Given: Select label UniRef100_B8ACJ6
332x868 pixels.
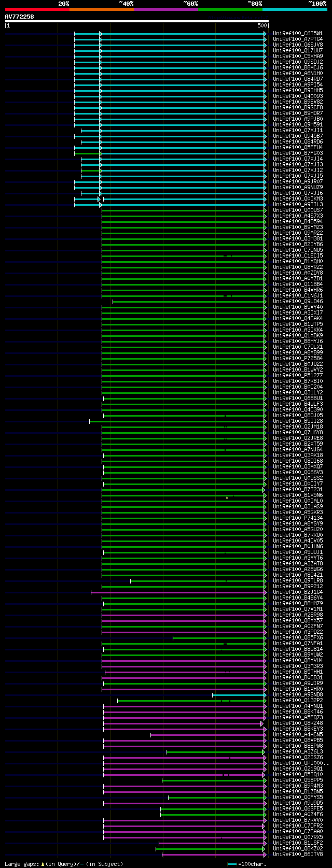Looking at the screenshot, I should click(298, 67).
